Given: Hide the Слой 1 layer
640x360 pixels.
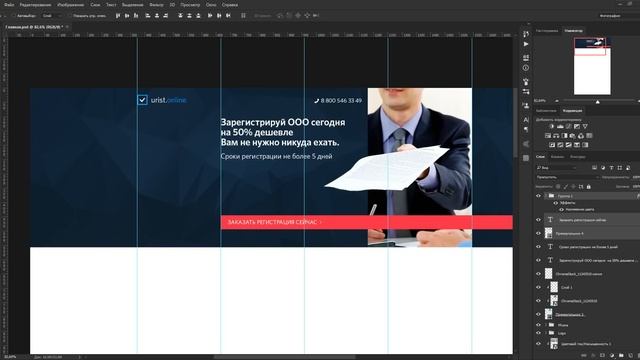Looking at the screenshot, I should coord(538,287).
